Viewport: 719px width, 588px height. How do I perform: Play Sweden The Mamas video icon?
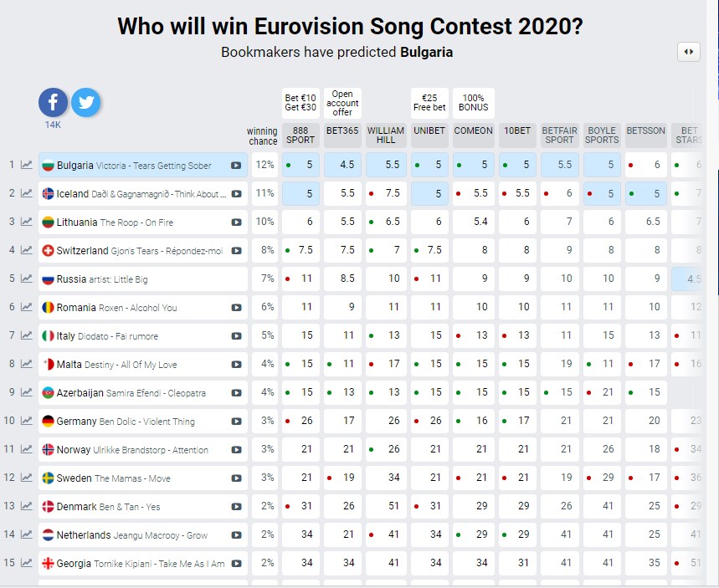236,478
